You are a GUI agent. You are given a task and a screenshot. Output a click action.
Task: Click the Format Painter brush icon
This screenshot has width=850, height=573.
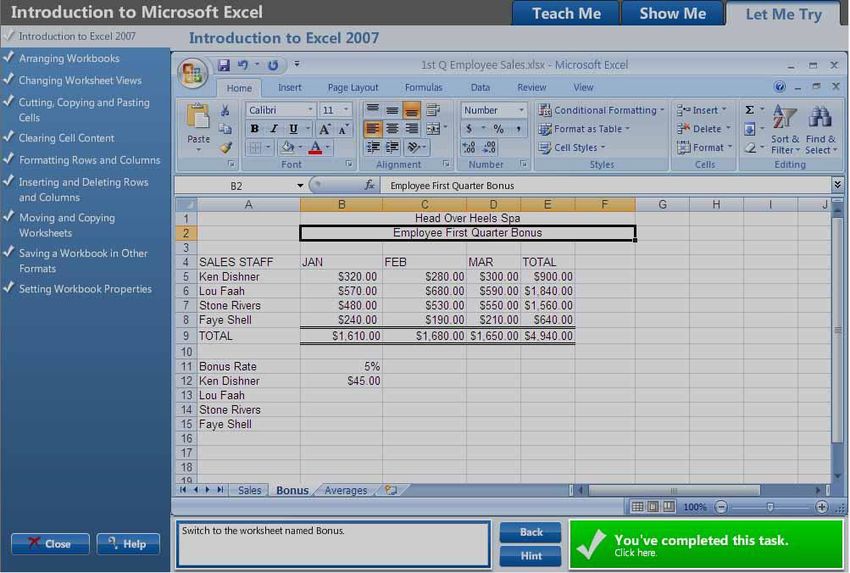click(225, 147)
